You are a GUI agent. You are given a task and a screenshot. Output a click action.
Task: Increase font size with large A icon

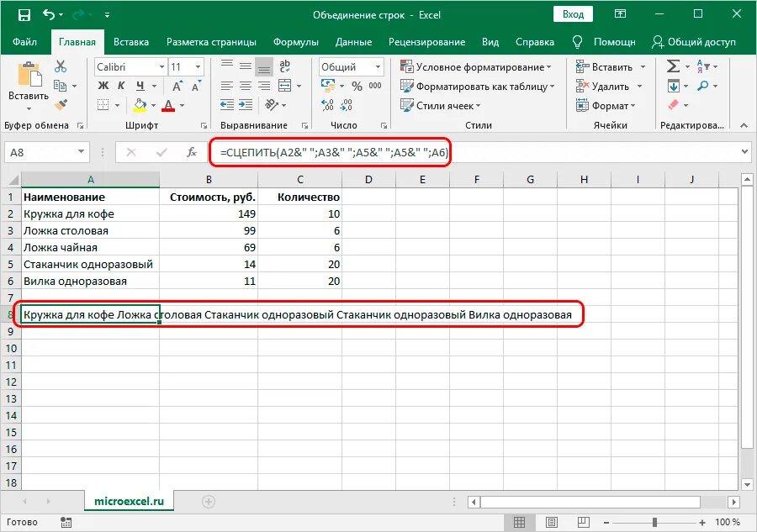click(x=177, y=86)
